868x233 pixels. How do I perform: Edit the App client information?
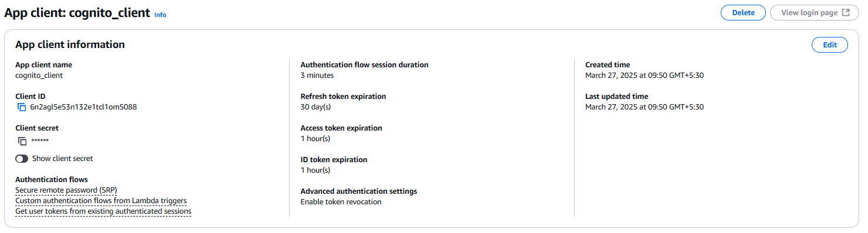click(x=830, y=45)
